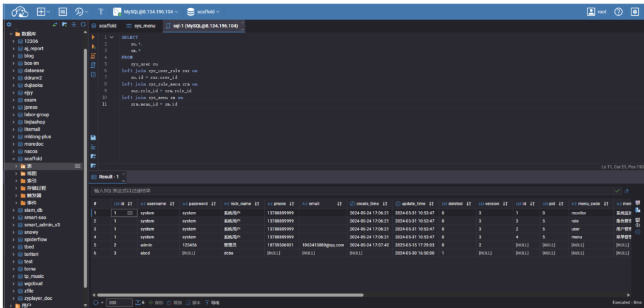The image size is (644, 308).
Task: Close the Result - 1 tab
Action: point(124,174)
